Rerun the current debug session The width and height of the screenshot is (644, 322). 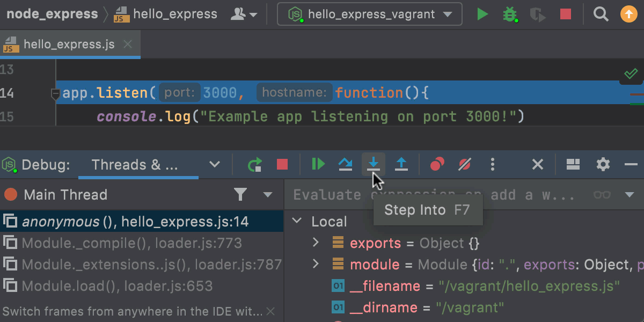click(x=254, y=164)
